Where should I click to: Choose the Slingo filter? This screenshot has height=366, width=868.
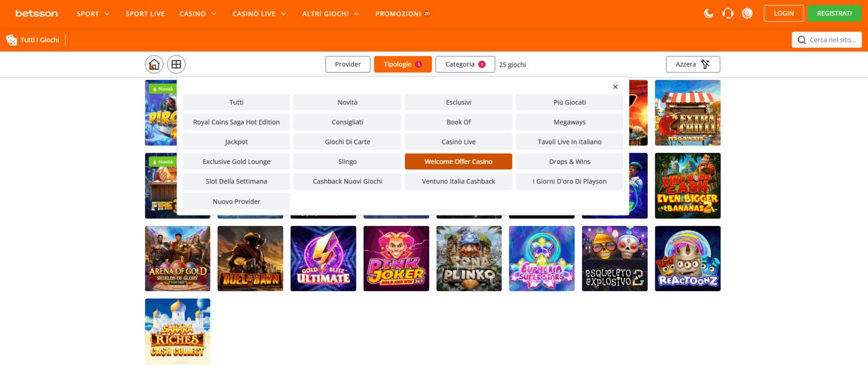coord(347,162)
